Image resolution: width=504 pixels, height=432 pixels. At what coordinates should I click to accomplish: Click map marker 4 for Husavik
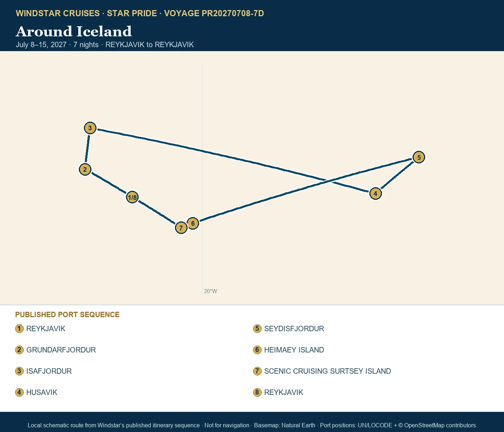tap(375, 193)
